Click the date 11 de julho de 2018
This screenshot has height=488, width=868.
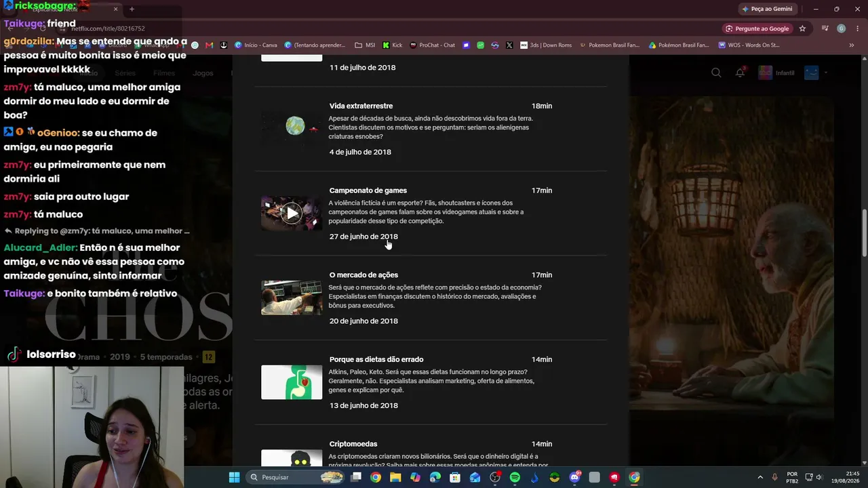click(363, 68)
